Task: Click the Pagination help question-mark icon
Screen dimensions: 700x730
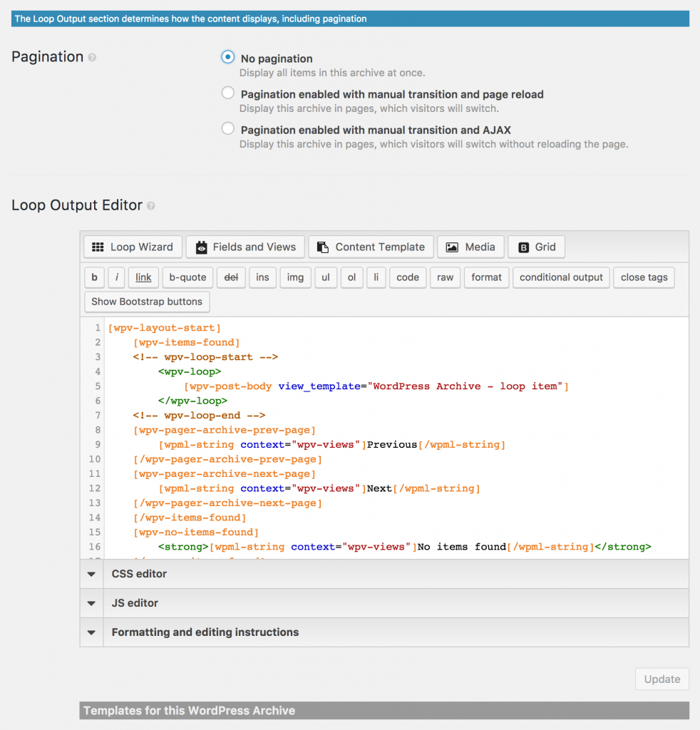Action: coord(92,57)
